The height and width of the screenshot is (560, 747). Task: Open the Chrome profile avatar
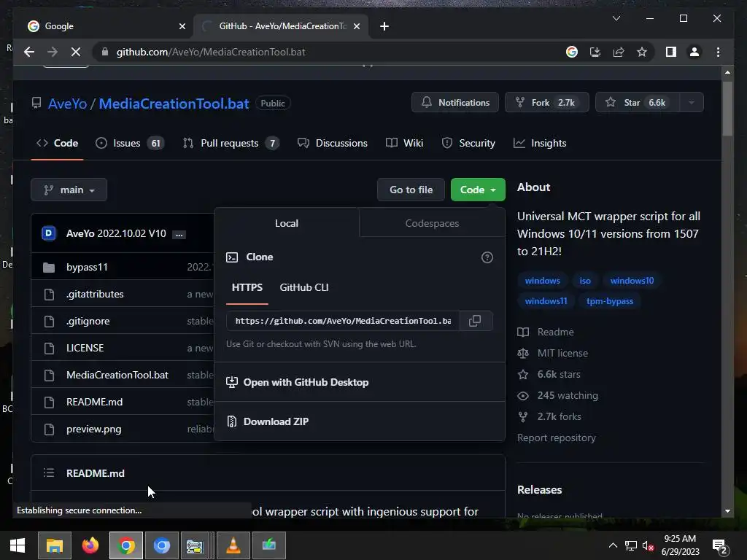694,52
